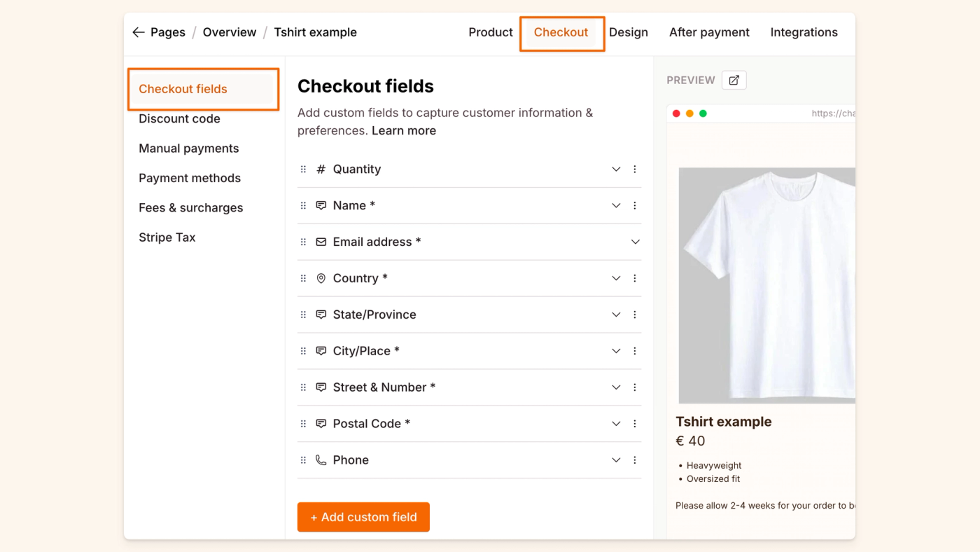The image size is (980, 552).
Task: Open the kebab menu on Postal Code field
Action: tap(635, 424)
